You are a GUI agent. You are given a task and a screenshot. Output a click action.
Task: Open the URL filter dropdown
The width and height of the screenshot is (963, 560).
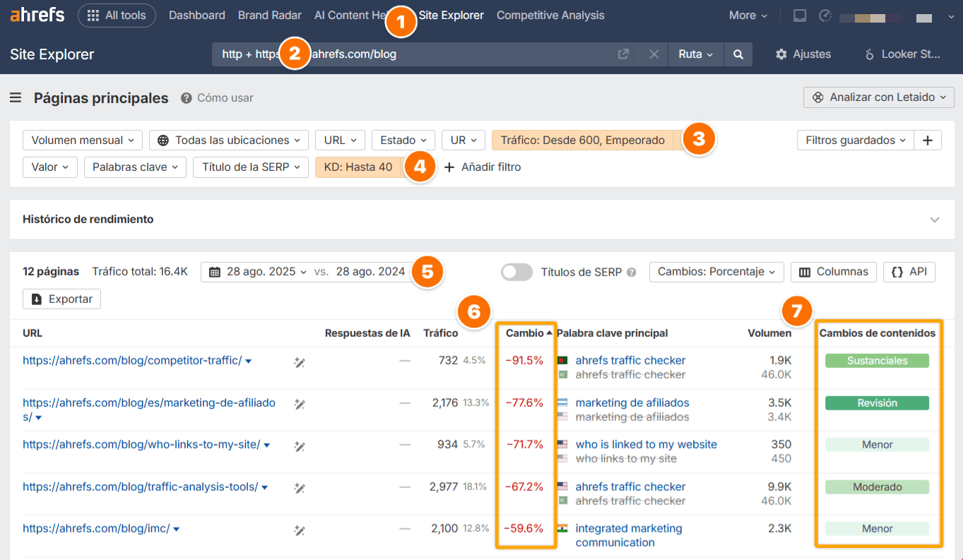(x=340, y=140)
